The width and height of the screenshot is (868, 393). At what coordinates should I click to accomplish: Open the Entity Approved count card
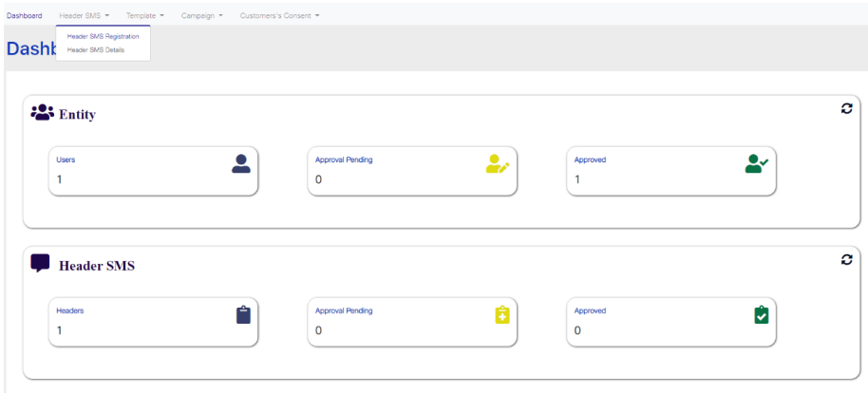pyautogui.click(x=670, y=171)
